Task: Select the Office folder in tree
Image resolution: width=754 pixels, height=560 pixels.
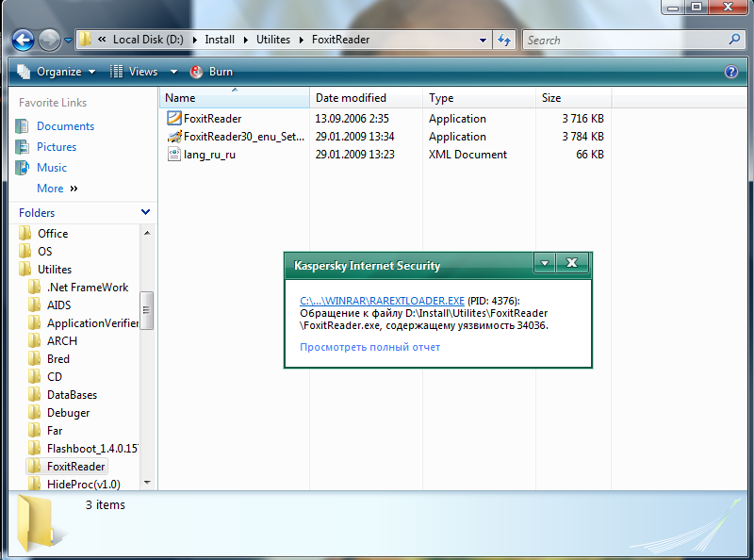Action: pos(53,234)
